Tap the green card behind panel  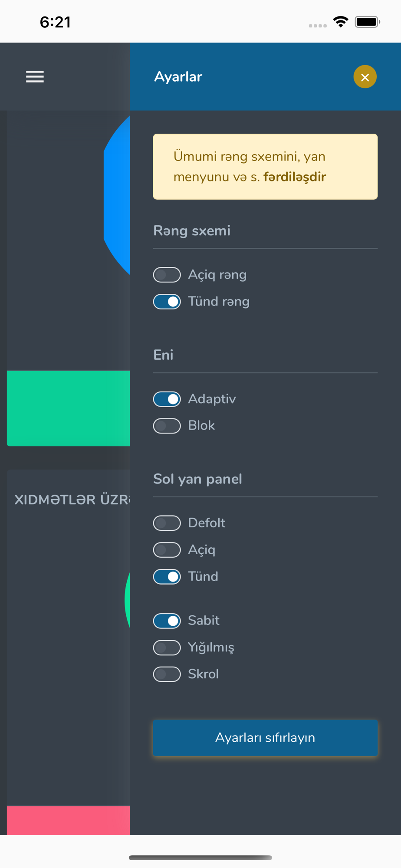[x=68, y=408]
